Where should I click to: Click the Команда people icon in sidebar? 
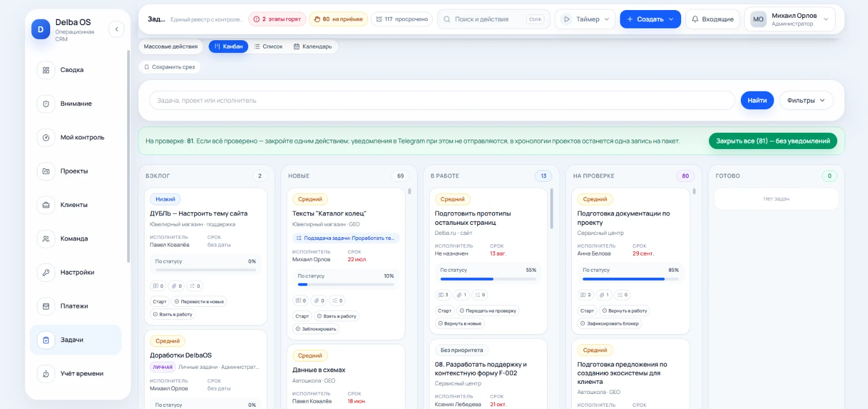click(46, 239)
